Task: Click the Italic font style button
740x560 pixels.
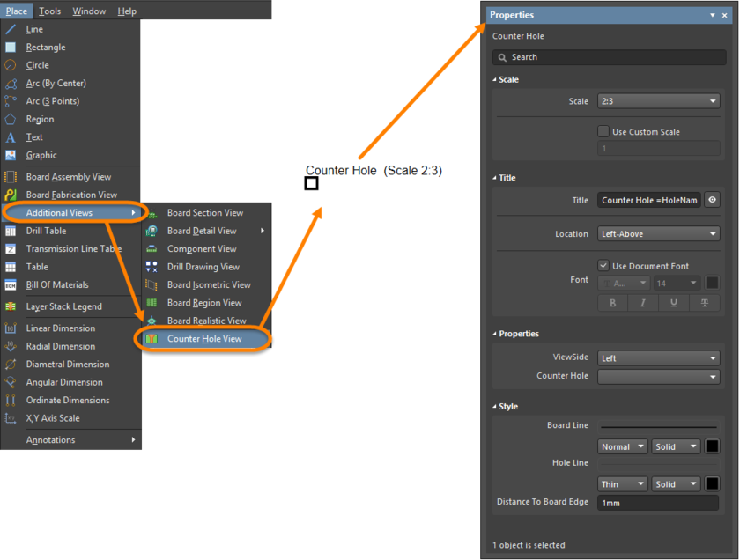Action: (643, 303)
